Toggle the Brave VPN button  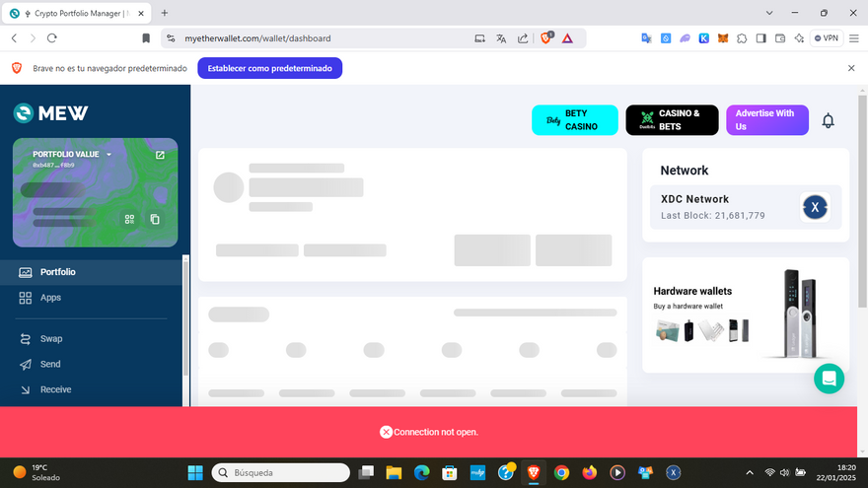[x=825, y=38]
